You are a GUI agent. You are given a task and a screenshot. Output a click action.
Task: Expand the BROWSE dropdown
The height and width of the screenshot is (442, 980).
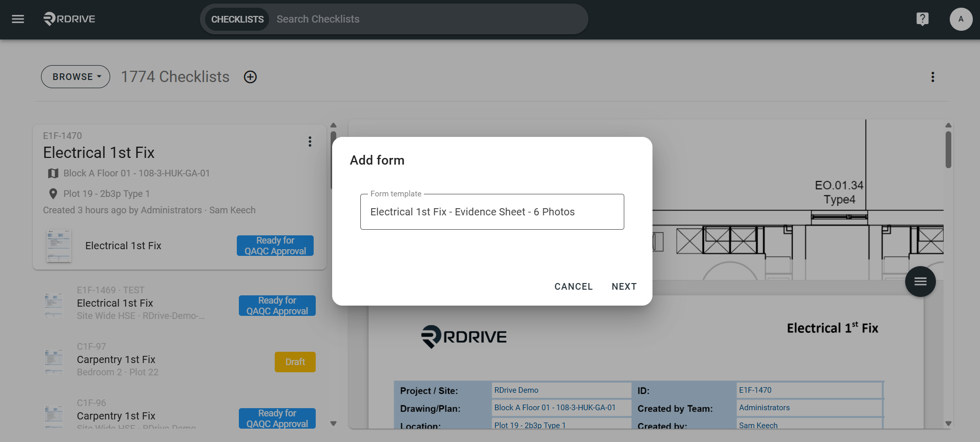[76, 76]
